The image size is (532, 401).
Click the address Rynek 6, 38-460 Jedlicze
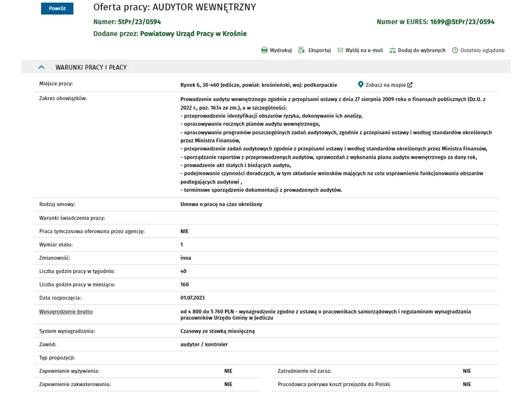point(210,85)
